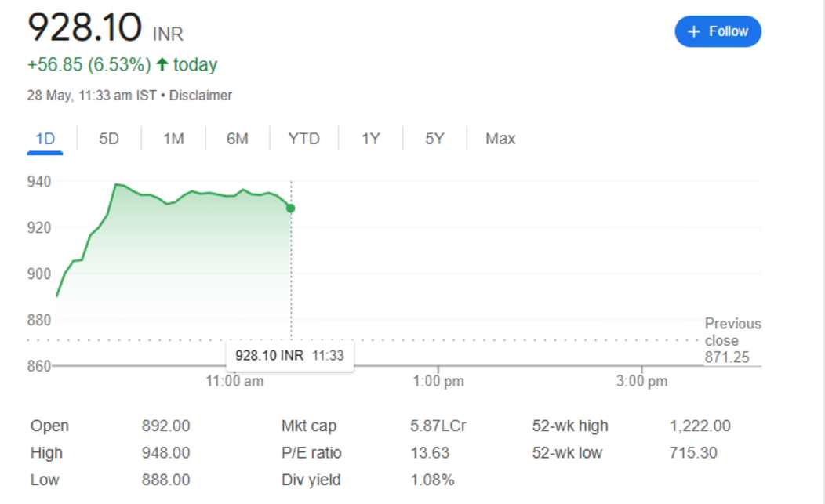This screenshot has width=825, height=504.
Task: Click the green upward arrow beside today's change
Action: click(x=162, y=64)
